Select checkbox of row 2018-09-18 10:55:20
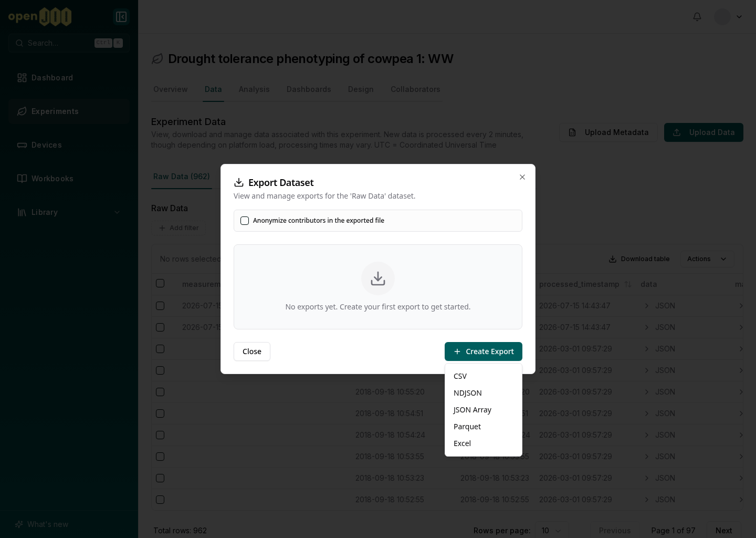756x538 pixels. (160, 392)
